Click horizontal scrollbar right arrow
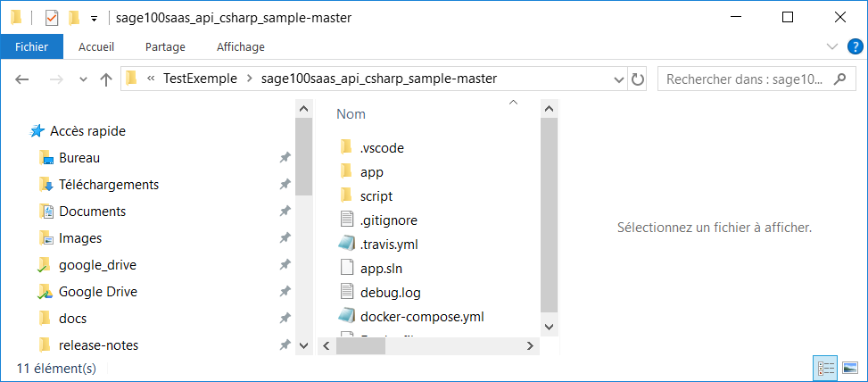868x382 pixels. coord(530,346)
